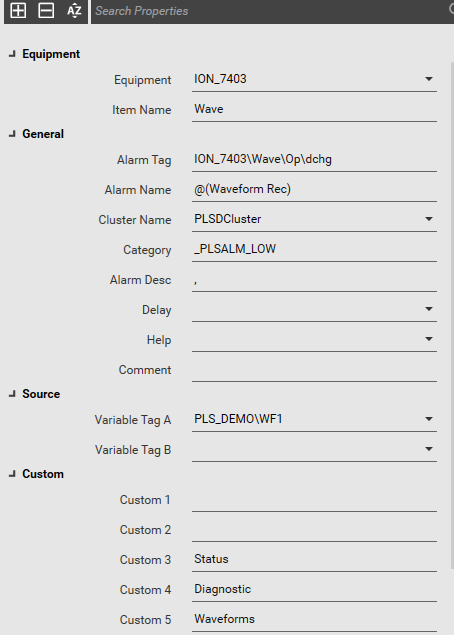The image size is (454, 635).
Task: Click the collapse all properties icon
Action: (x=46, y=11)
